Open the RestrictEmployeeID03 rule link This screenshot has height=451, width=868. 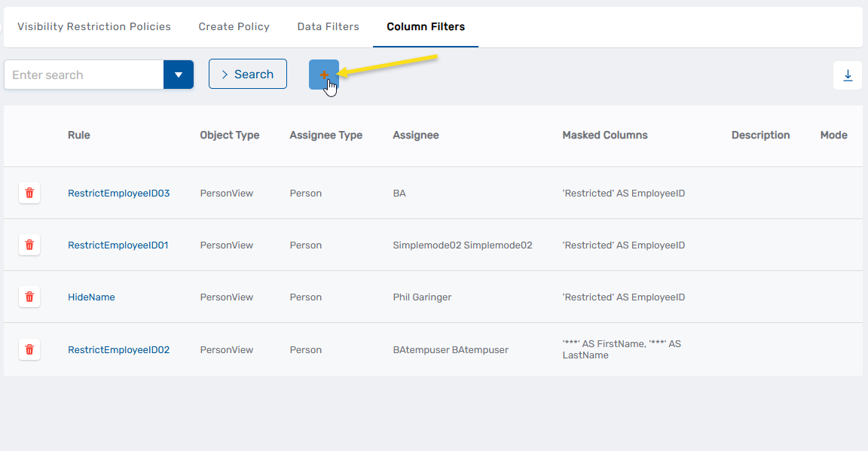coord(118,193)
